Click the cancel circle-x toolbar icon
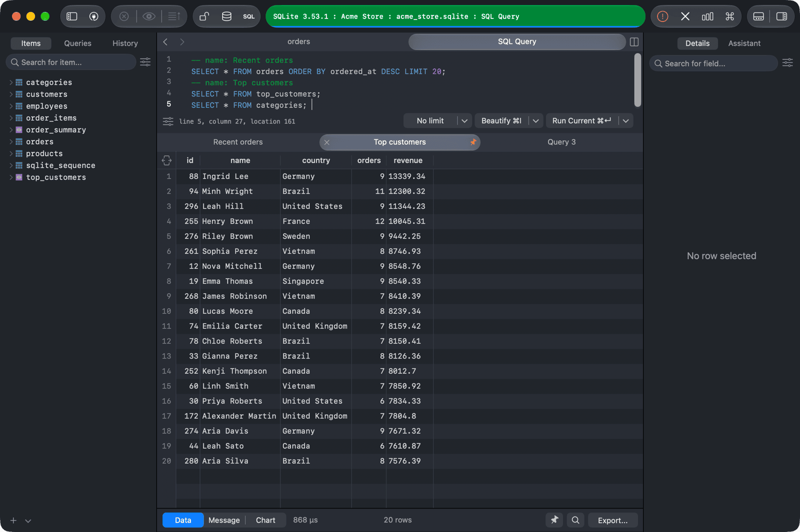This screenshot has width=800, height=532. pyautogui.click(x=124, y=16)
